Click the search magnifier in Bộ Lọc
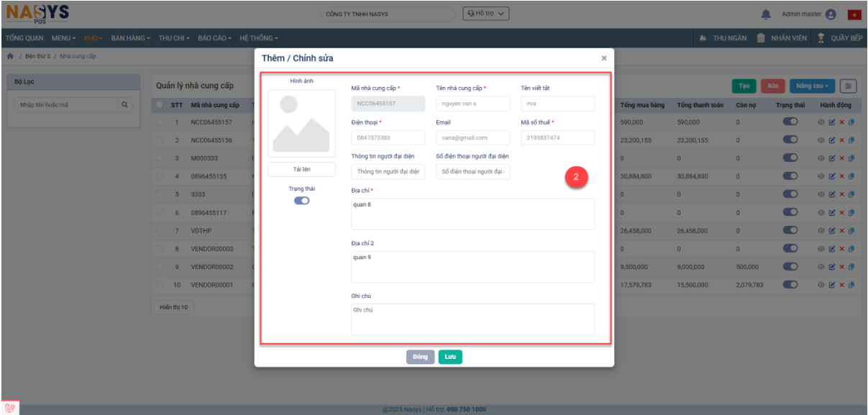Viewport: 868px width, 415px height. [x=126, y=105]
